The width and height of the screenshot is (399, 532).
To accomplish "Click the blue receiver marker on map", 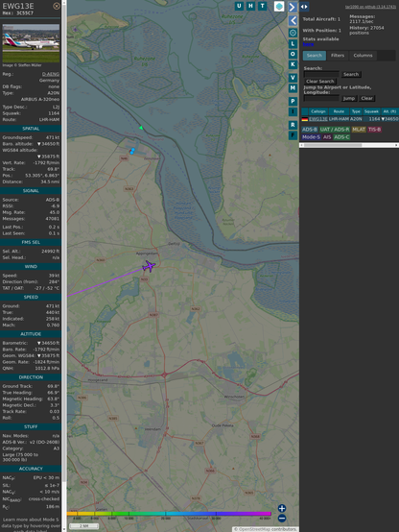I will tap(132, 151).
